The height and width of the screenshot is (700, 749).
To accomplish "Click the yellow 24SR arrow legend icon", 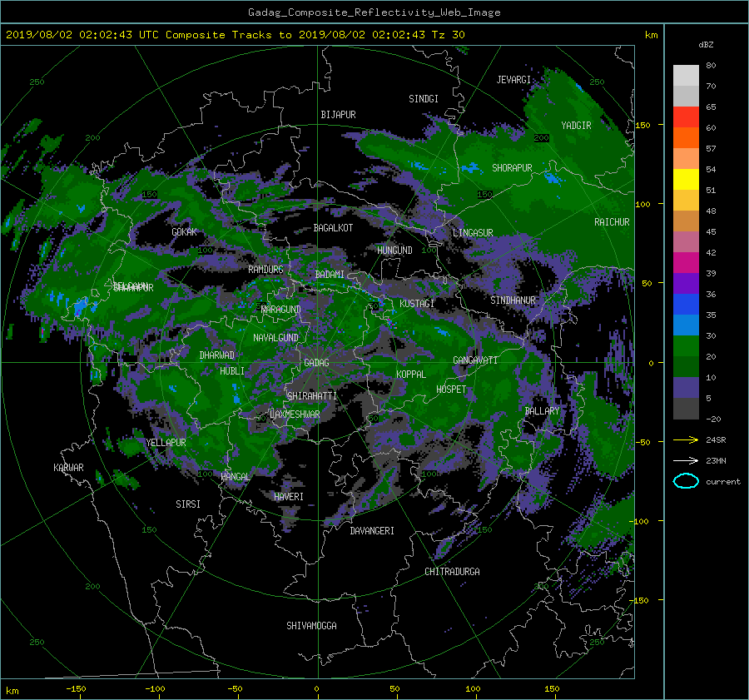I will [x=686, y=439].
